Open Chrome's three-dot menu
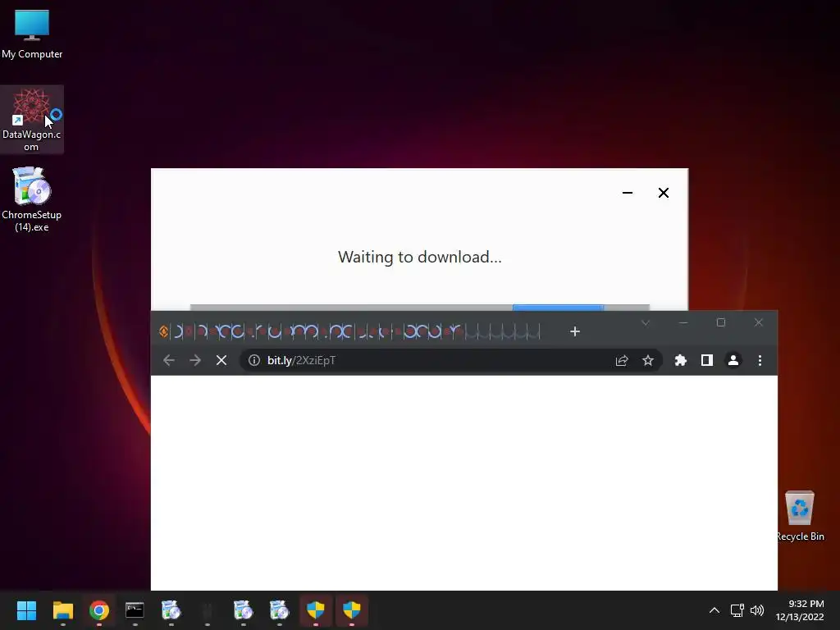The height and width of the screenshot is (630, 840). click(x=760, y=361)
